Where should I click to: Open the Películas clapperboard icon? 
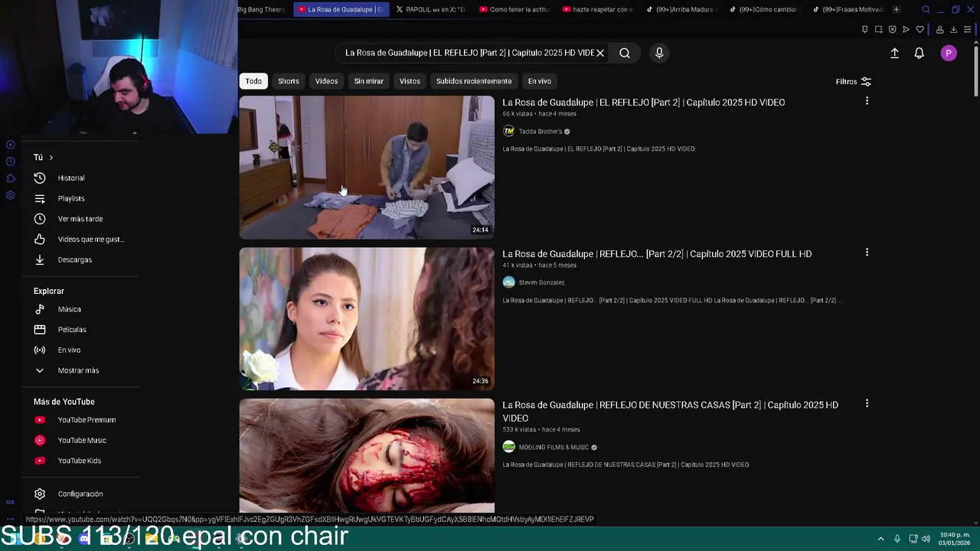[x=40, y=330]
